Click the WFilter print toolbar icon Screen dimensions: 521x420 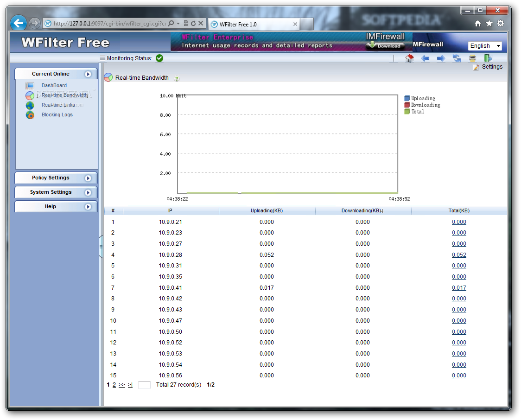[472, 58]
